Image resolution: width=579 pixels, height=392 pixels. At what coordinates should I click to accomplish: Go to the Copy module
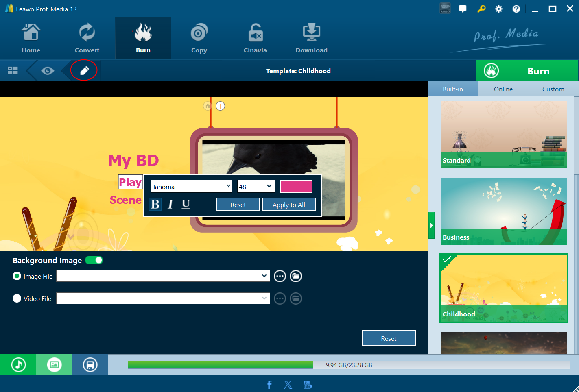pyautogui.click(x=199, y=38)
